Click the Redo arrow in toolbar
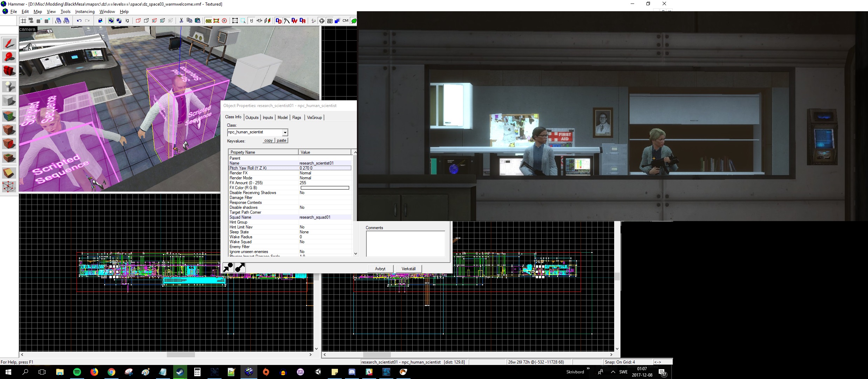 (x=87, y=21)
